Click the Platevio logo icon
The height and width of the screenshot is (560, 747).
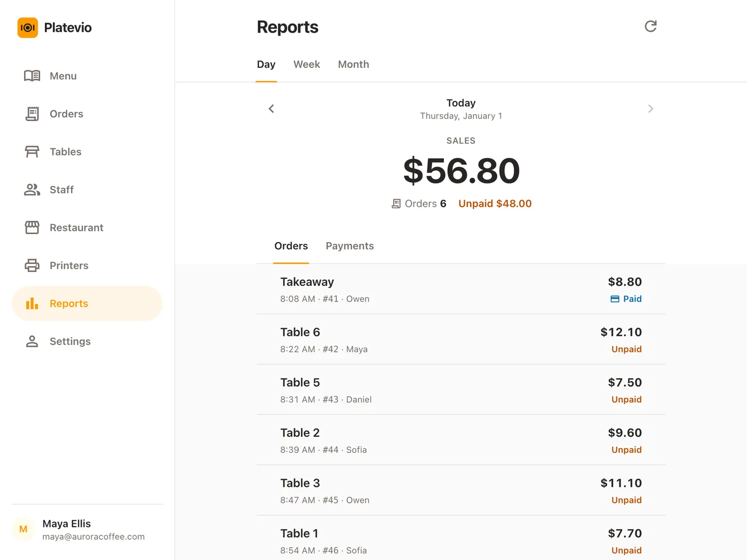click(x=28, y=28)
